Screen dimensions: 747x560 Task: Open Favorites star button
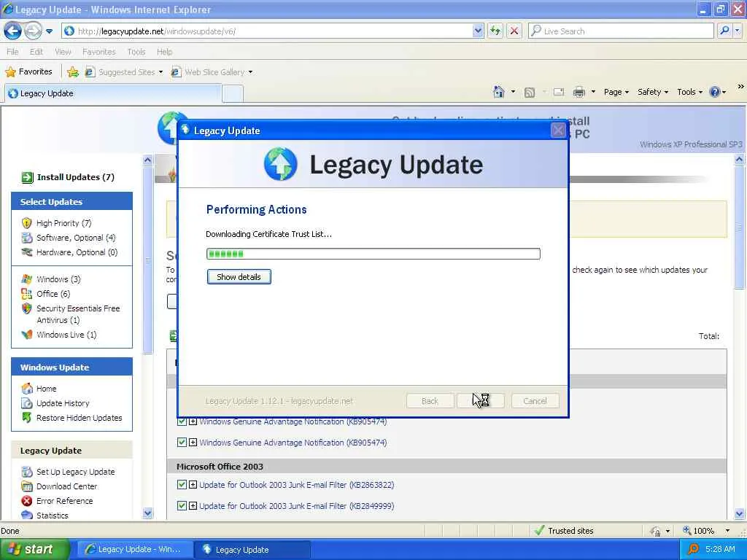[x=28, y=72]
